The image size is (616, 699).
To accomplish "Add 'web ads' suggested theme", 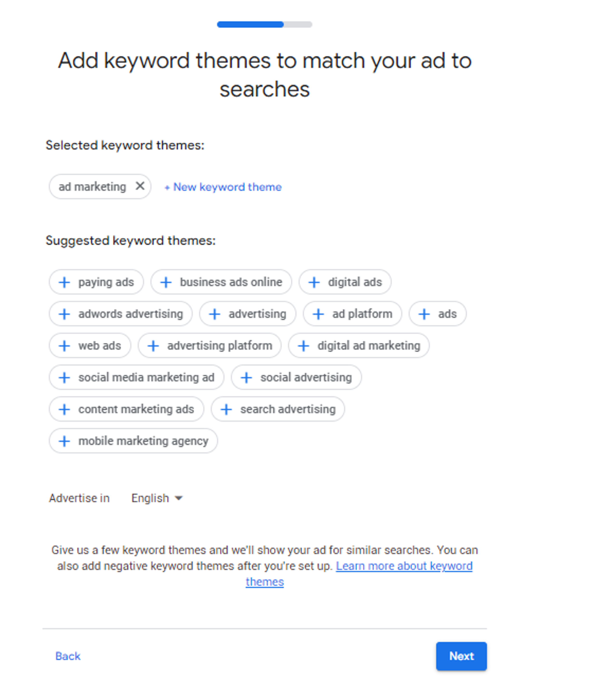I will [90, 346].
